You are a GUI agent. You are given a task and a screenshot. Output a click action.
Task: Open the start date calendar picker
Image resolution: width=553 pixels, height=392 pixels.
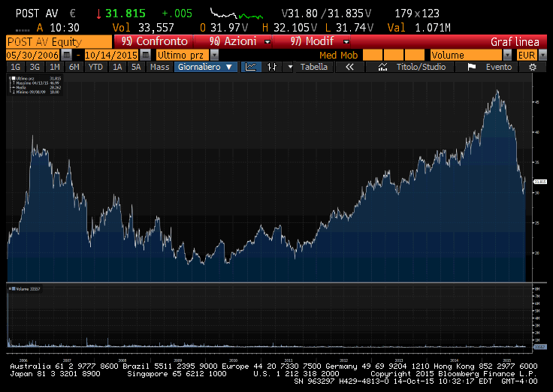click(66, 55)
